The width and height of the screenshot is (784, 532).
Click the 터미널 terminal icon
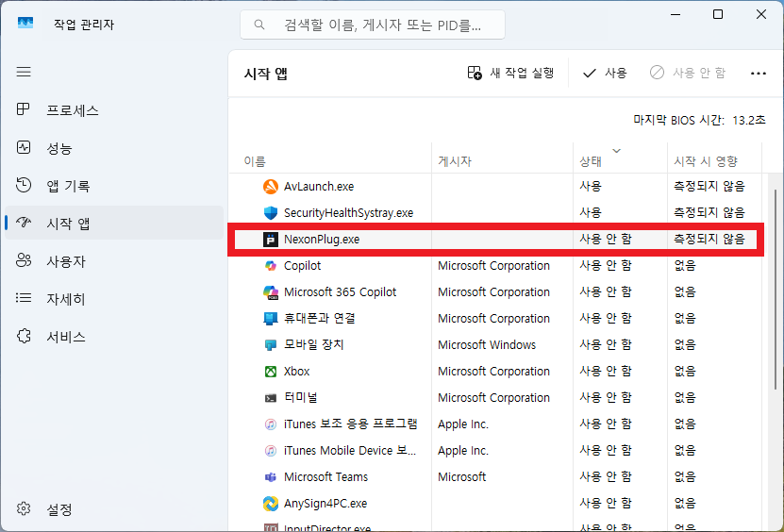click(271, 398)
